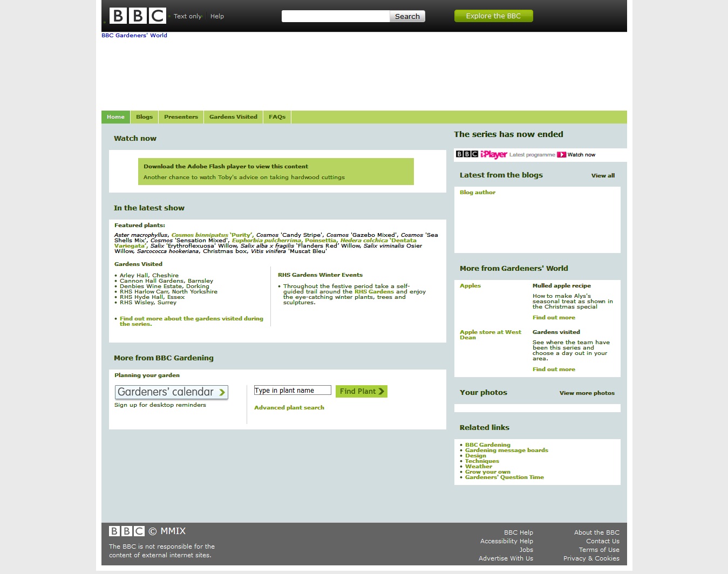This screenshot has width=728, height=574.
Task: Click Contact Us in the footer
Action: [602, 541]
